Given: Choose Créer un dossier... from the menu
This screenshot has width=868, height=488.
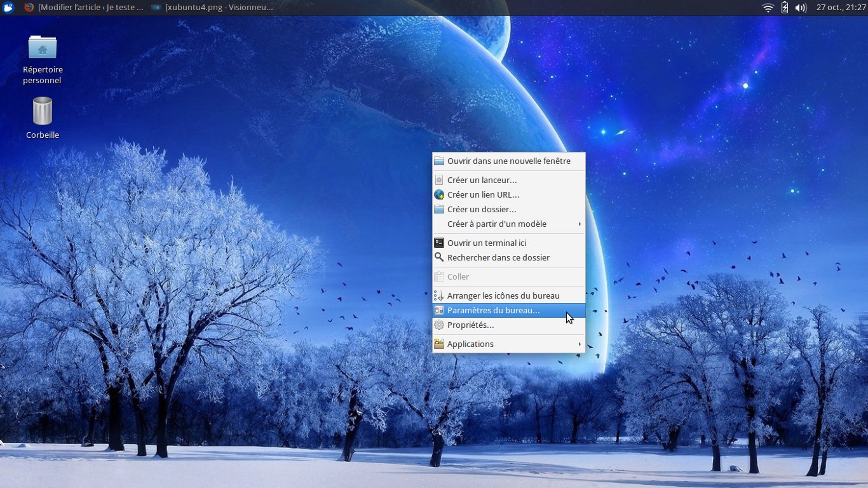Looking at the screenshot, I should point(508,209).
